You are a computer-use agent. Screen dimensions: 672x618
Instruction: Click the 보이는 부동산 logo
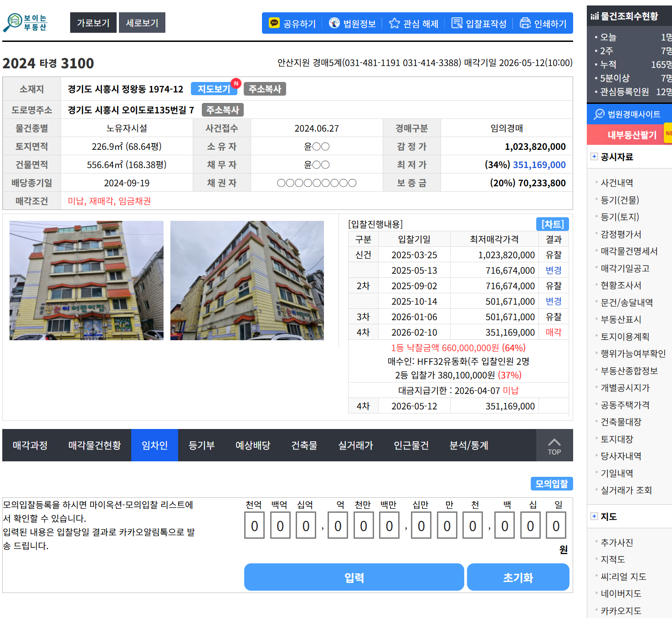coord(26,23)
